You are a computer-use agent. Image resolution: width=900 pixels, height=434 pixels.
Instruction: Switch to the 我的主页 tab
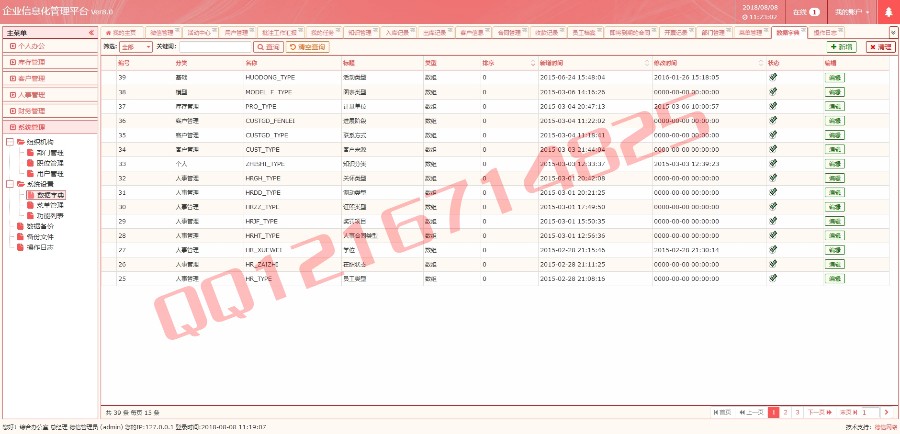[x=121, y=33]
